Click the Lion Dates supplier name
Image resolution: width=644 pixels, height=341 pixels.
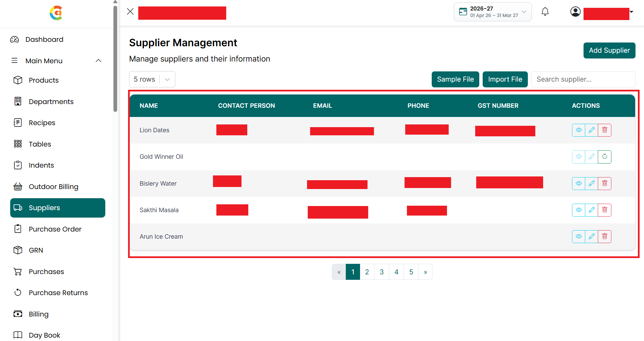[155, 130]
